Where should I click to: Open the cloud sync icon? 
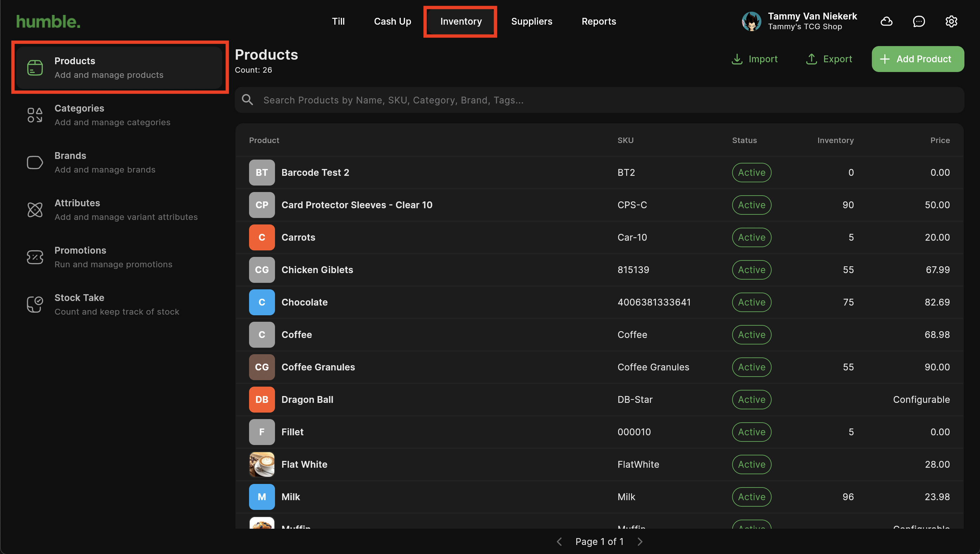886,21
